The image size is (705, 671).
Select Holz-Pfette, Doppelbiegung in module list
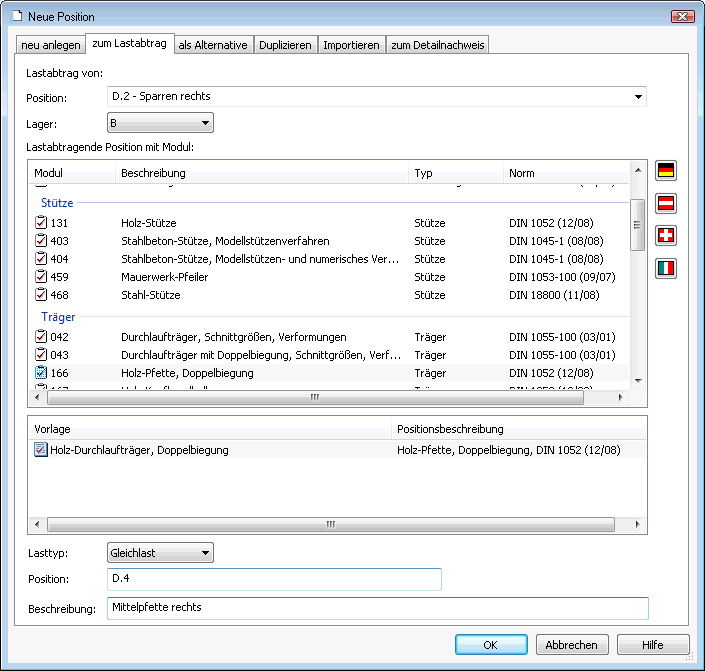pos(187,373)
